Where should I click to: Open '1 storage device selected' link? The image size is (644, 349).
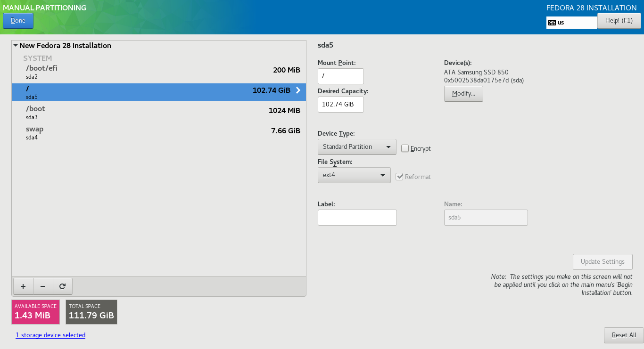50,335
